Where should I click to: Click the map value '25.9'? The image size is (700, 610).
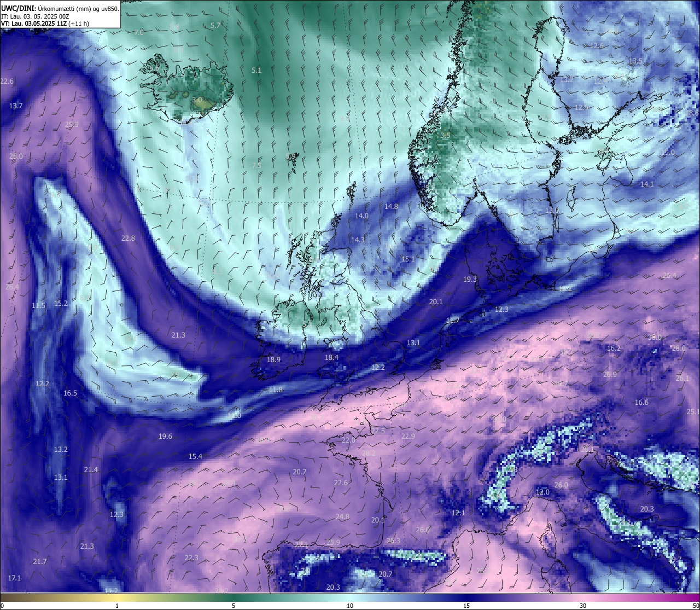333,543
